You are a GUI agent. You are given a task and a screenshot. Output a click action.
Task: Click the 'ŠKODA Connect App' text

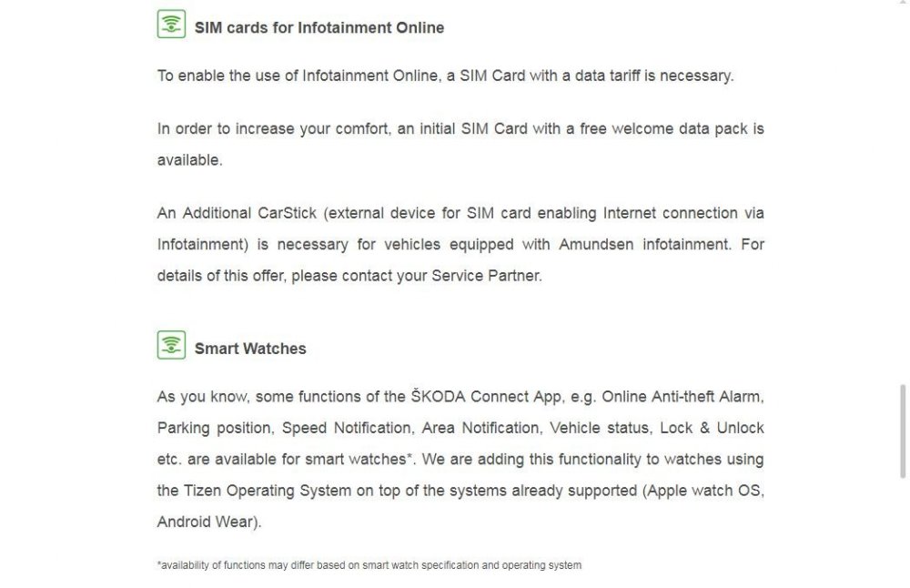(486, 397)
